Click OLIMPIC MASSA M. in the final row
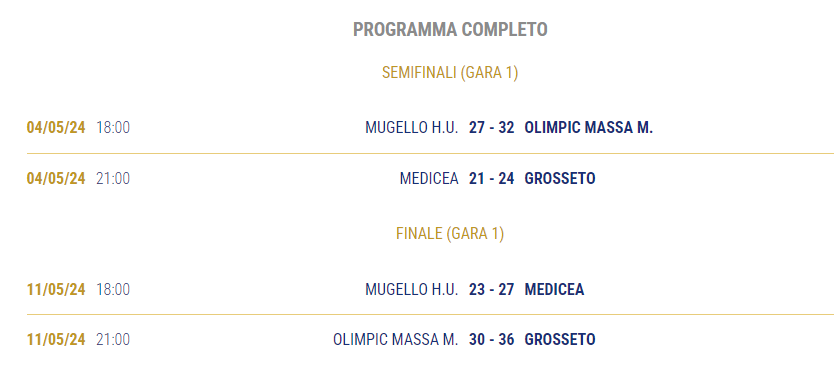The image size is (834, 389). click(395, 340)
